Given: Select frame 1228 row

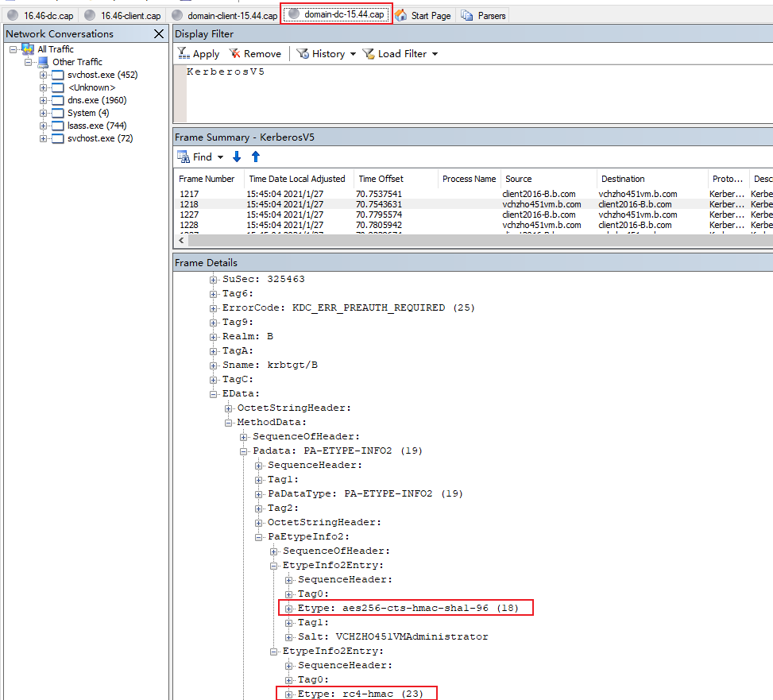Looking at the screenshot, I should 473,225.
